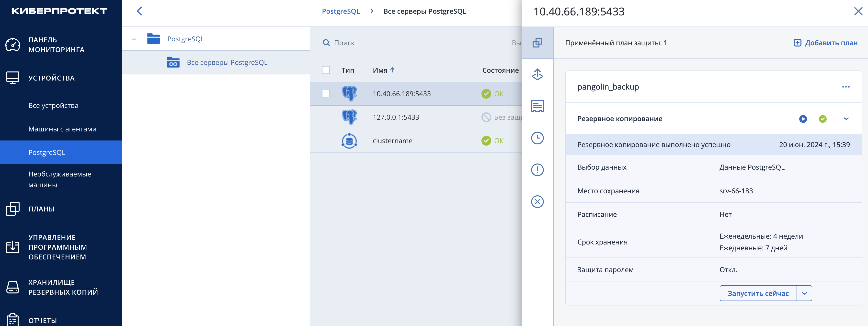Click the Данные PostgreSQL value
Image resolution: width=868 pixels, height=326 pixels.
pyautogui.click(x=752, y=167)
